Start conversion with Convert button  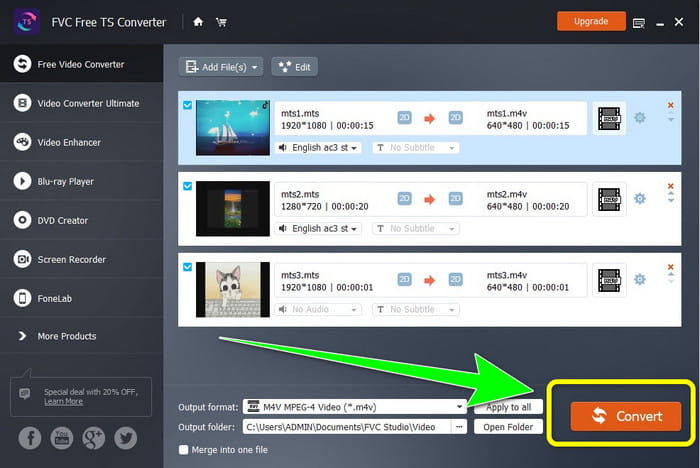click(626, 416)
